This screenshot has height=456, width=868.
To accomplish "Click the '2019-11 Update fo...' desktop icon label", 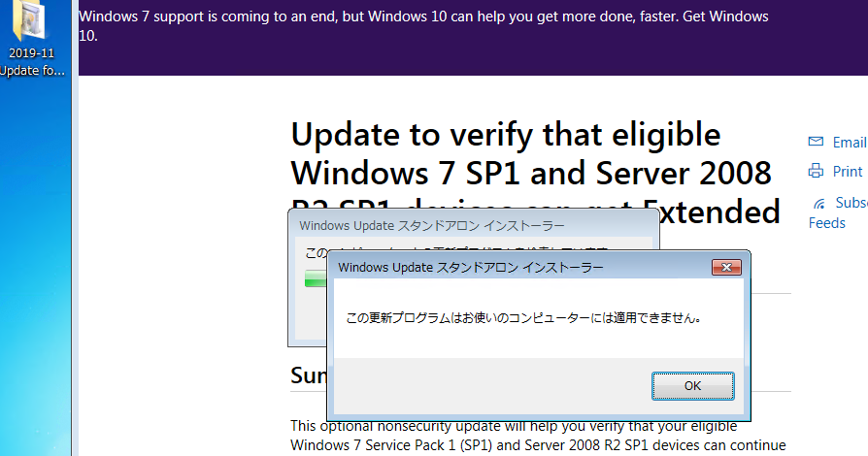I will coord(32,61).
